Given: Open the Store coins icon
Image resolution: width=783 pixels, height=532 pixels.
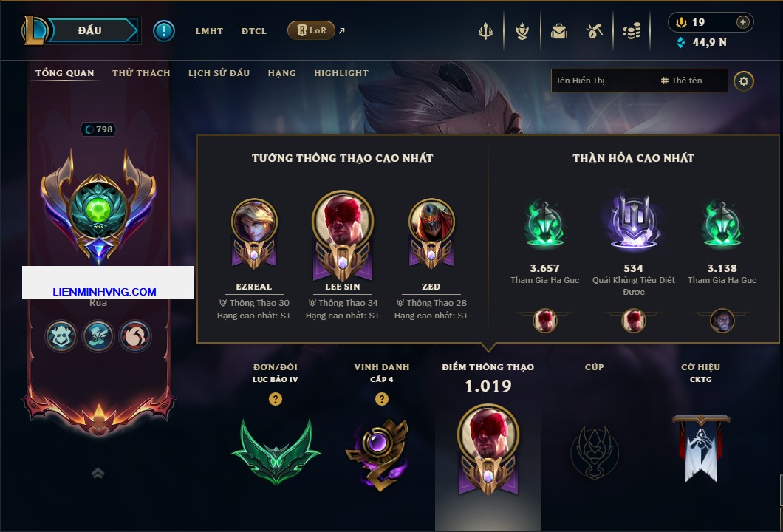Looking at the screenshot, I should (632, 32).
